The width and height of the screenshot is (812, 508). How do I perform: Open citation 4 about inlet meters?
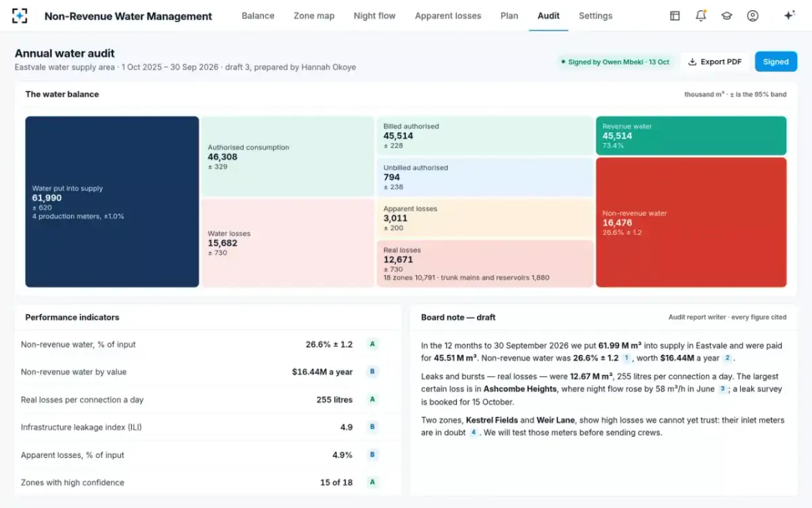[x=474, y=432]
